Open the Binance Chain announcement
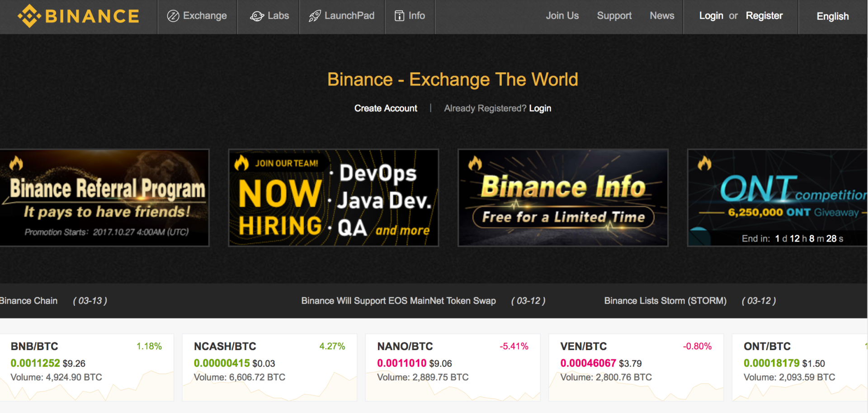The width and height of the screenshot is (868, 413). point(29,301)
